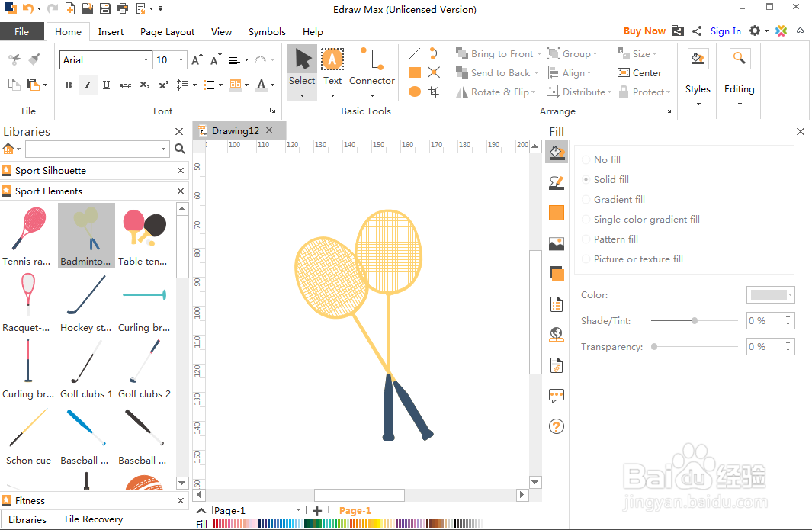Apply superscript formatting
This screenshot has height=530, width=812.
(164, 85)
